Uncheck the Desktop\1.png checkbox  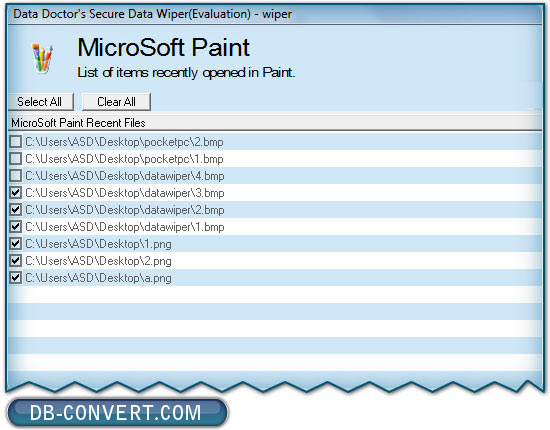click(15, 244)
